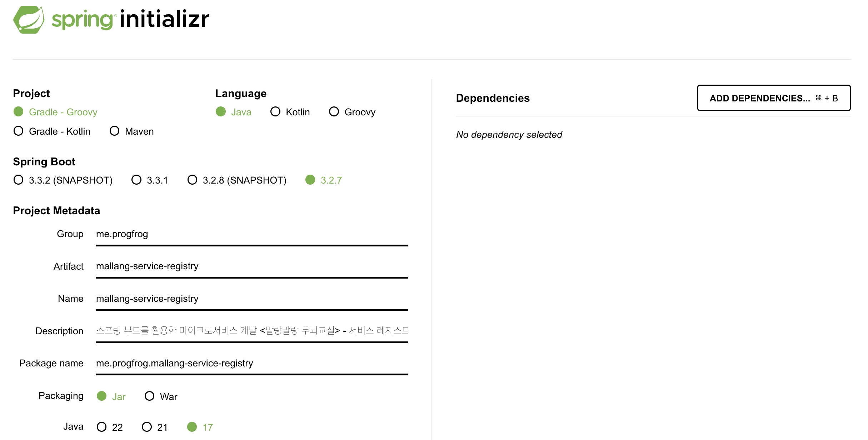868x440 pixels.
Task: Switch language to Kotlin
Action: pyautogui.click(x=275, y=112)
